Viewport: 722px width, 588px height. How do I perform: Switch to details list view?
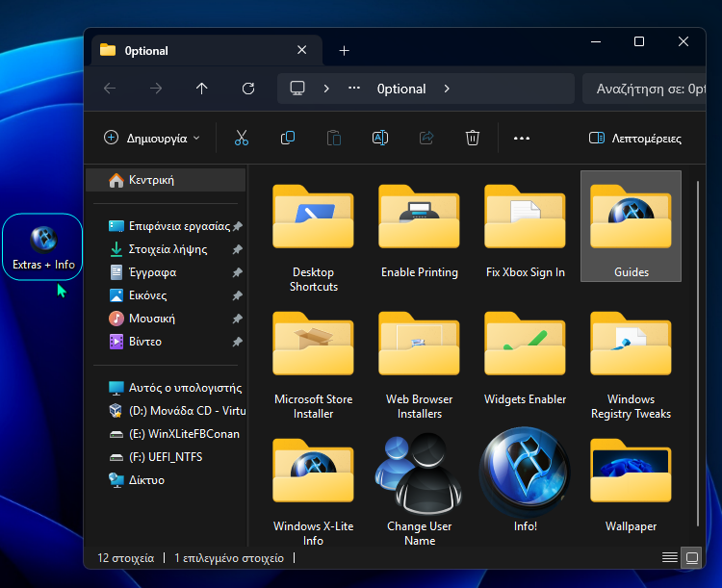pyautogui.click(x=669, y=557)
